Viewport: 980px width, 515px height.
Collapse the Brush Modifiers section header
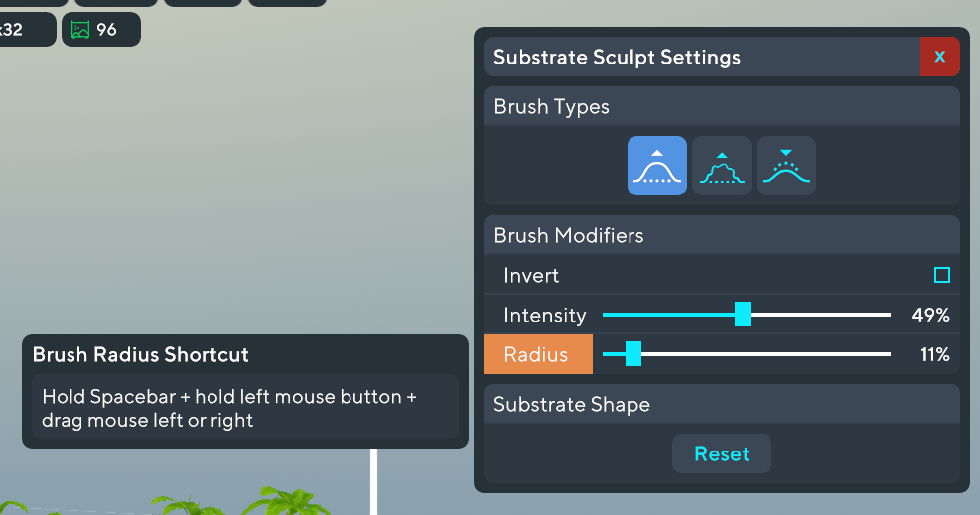pos(722,235)
